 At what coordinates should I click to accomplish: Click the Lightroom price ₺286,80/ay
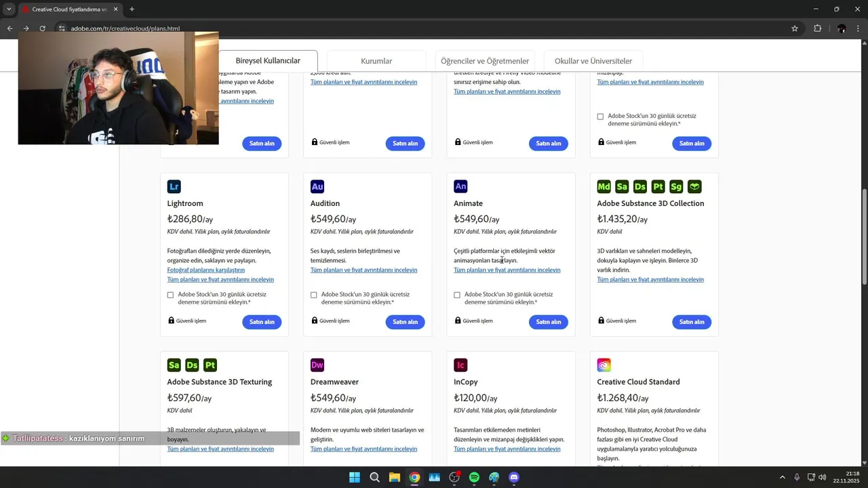190,219
